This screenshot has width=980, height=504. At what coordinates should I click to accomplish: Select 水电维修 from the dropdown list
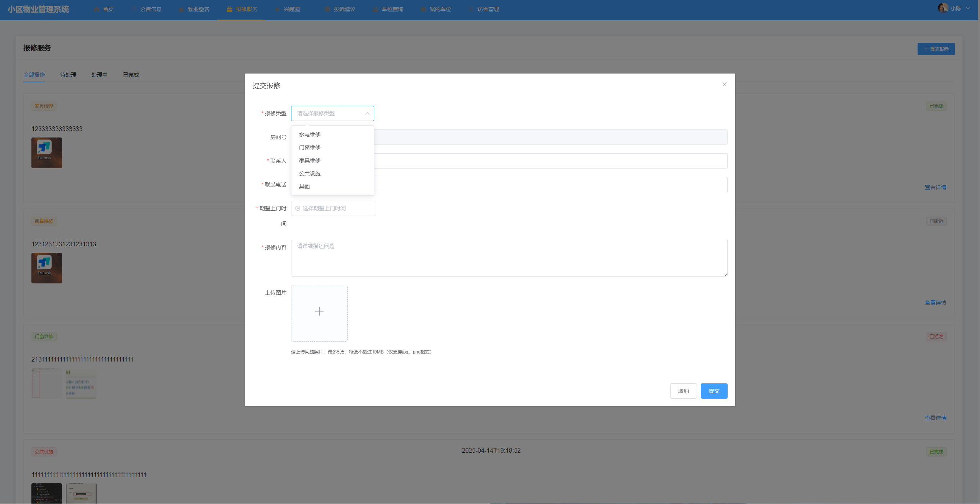310,134
